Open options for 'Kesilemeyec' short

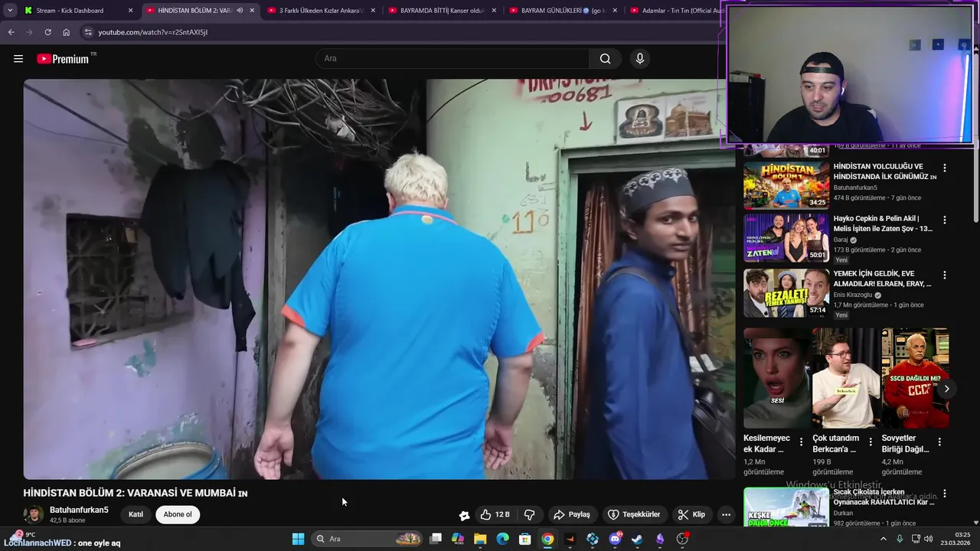point(802,442)
